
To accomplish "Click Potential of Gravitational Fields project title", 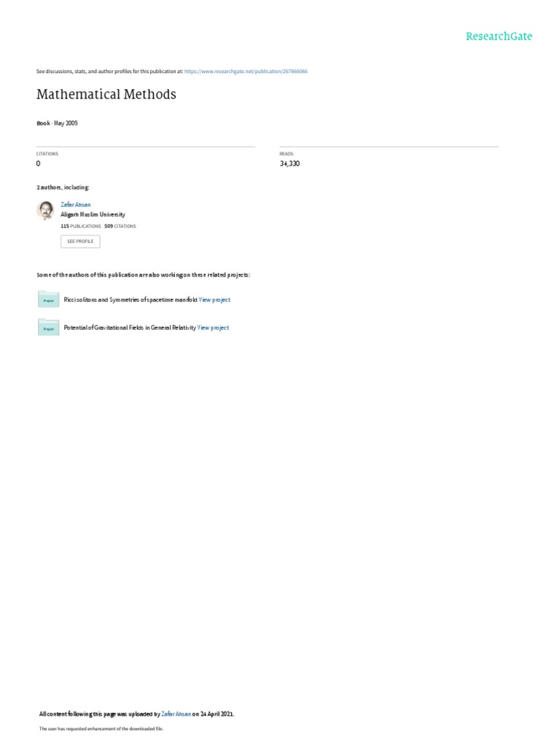I will (x=130, y=328).
